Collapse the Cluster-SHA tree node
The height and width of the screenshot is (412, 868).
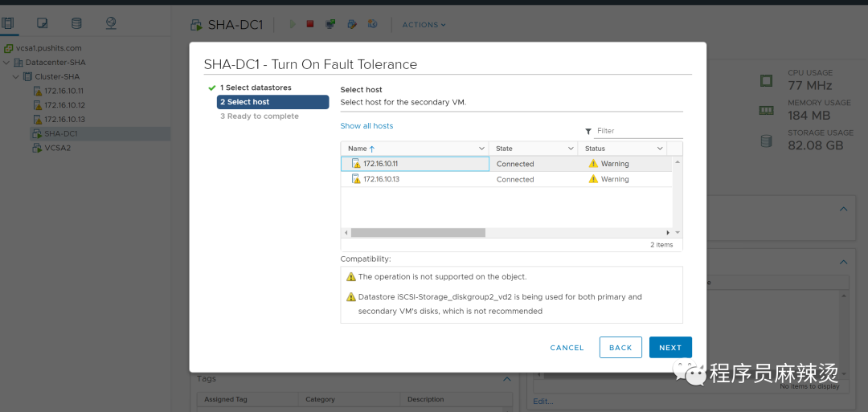(x=15, y=77)
